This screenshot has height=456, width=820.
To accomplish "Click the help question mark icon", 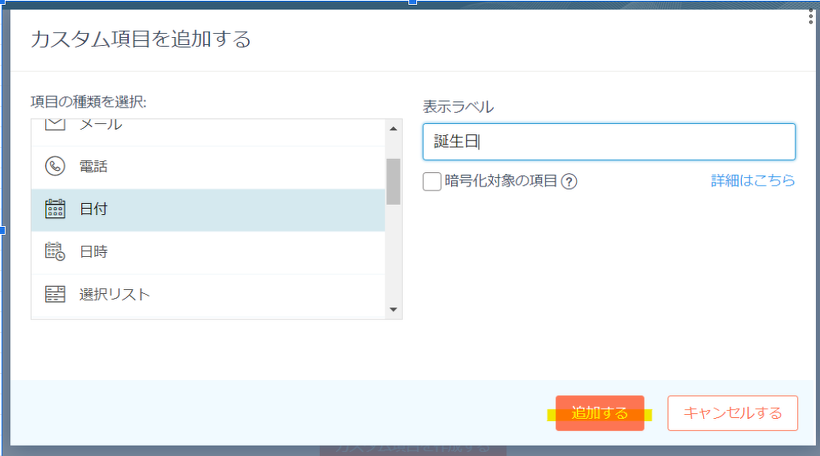I will pos(570,181).
